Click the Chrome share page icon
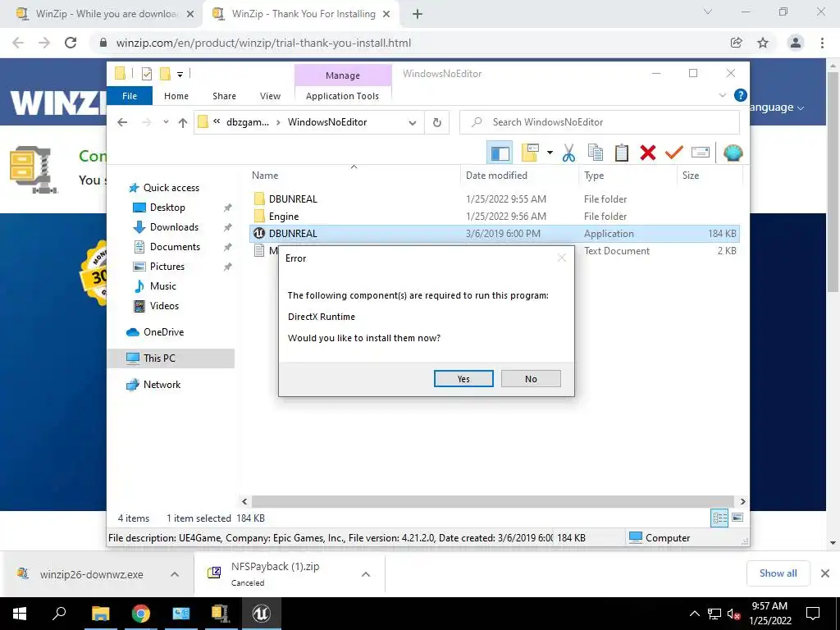This screenshot has height=630, width=840. tap(737, 43)
